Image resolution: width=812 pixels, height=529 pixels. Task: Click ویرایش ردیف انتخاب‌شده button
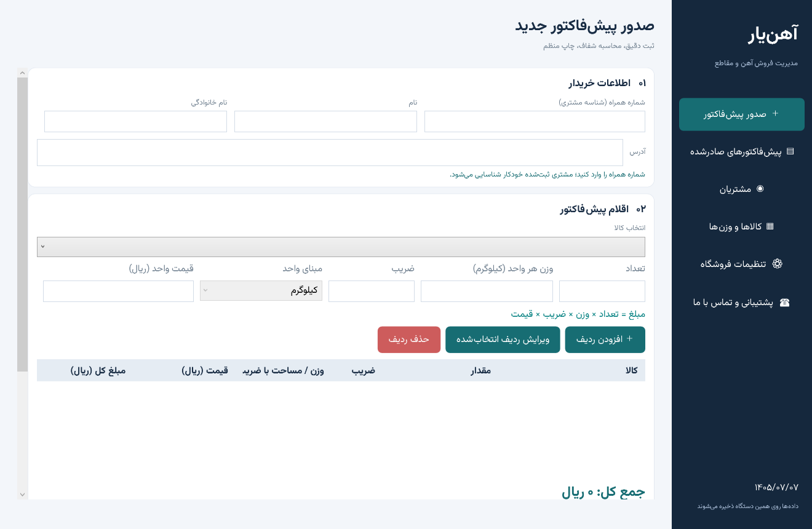503,340
